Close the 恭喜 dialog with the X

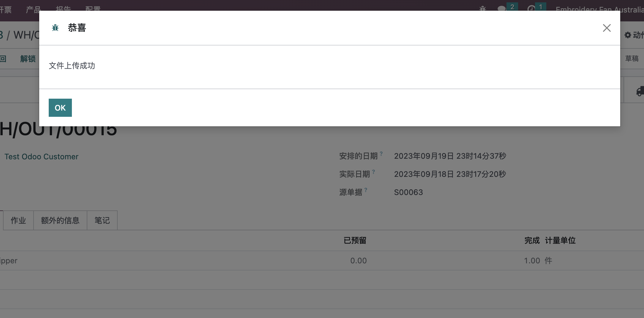607,28
